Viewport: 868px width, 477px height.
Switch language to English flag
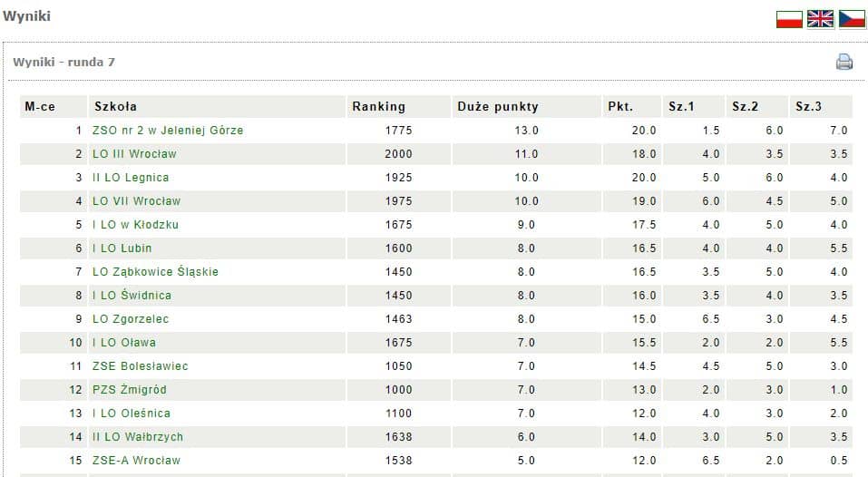point(820,19)
